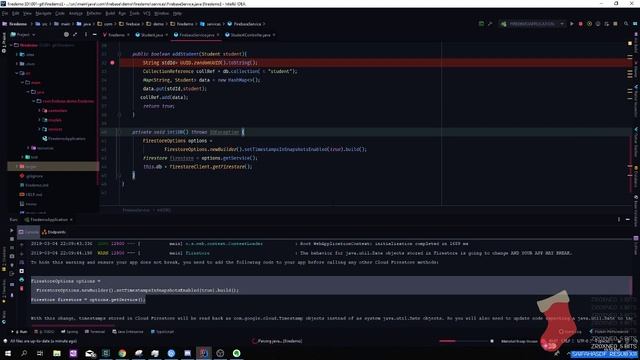Click the services breadcrumb in navigation bar
The height and width of the screenshot is (360, 640).
pos(210,24)
